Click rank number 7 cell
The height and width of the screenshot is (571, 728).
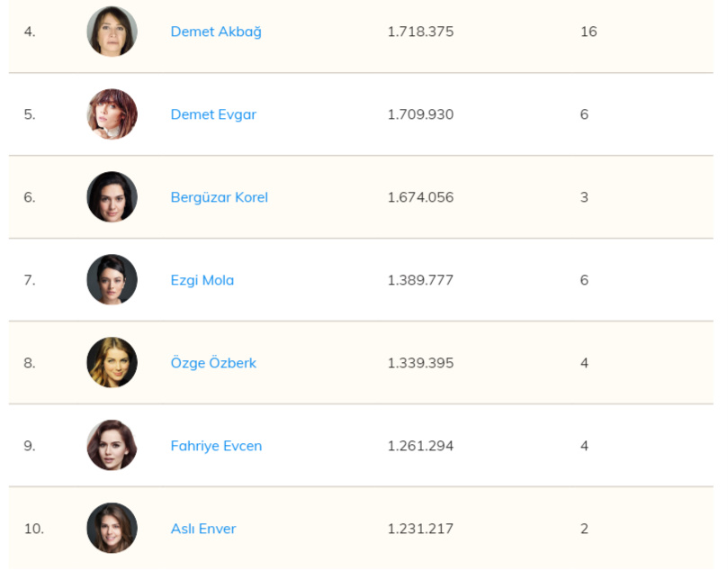click(x=30, y=280)
